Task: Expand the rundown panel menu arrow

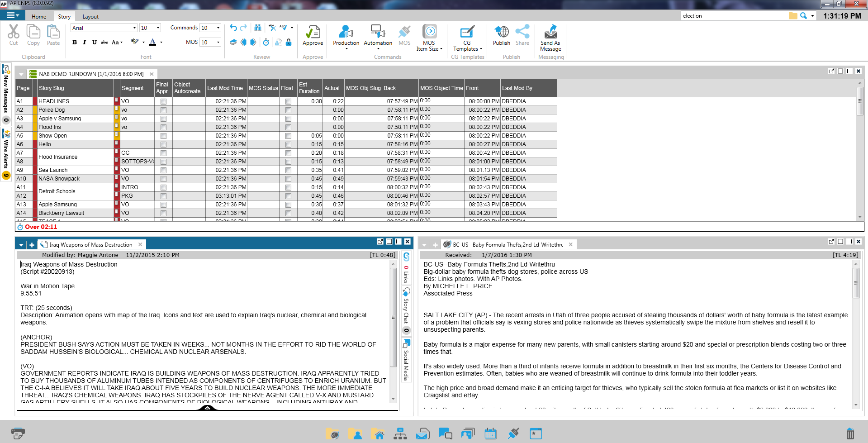Action: tap(21, 74)
